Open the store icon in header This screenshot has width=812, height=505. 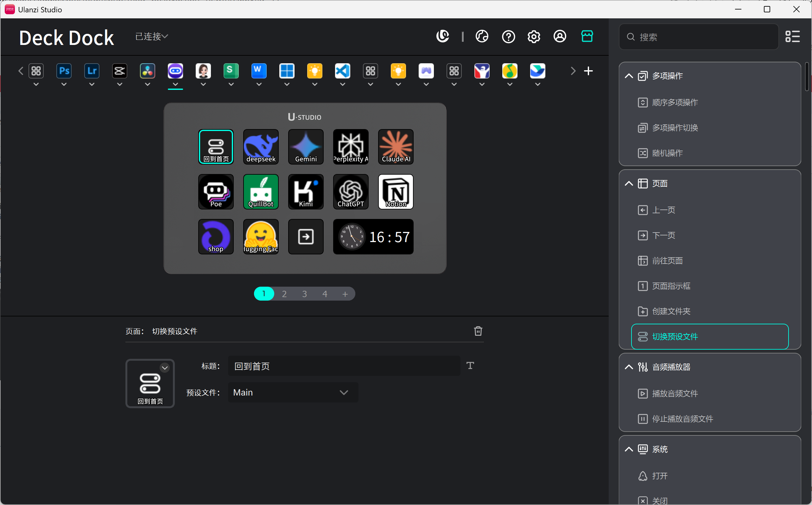pos(587,36)
